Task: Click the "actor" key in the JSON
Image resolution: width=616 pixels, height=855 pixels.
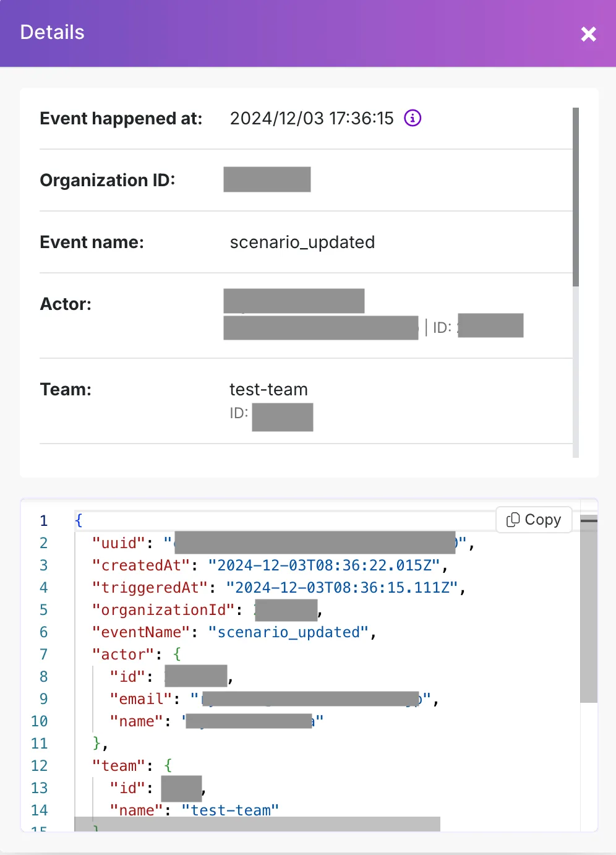Action: 123,655
